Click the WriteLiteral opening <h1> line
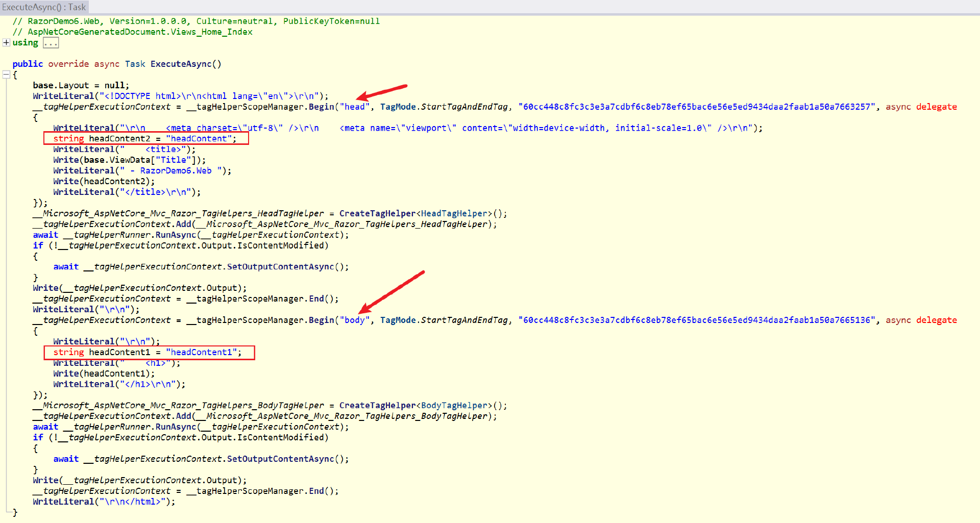 click(117, 363)
